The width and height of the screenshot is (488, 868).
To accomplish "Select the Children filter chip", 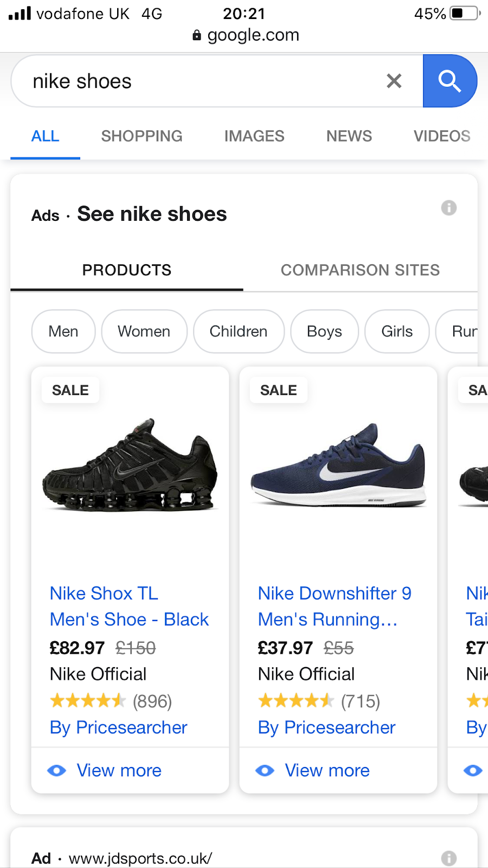I will click(x=239, y=331).
